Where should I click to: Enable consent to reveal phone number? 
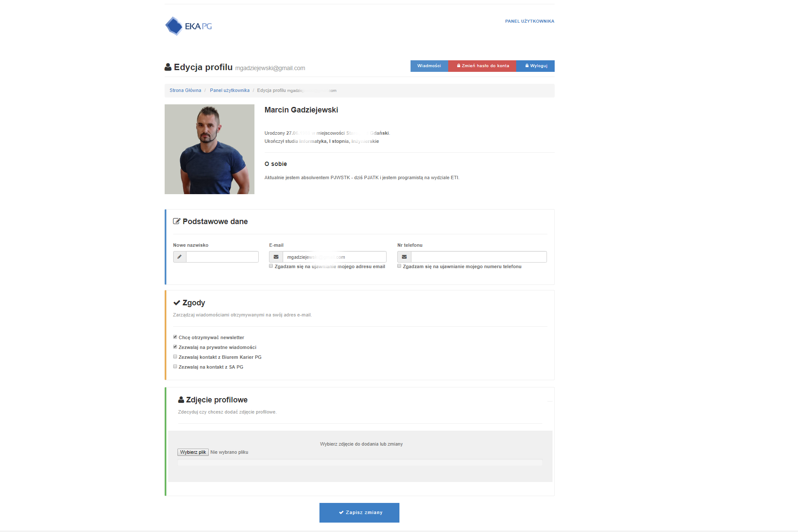399,266
